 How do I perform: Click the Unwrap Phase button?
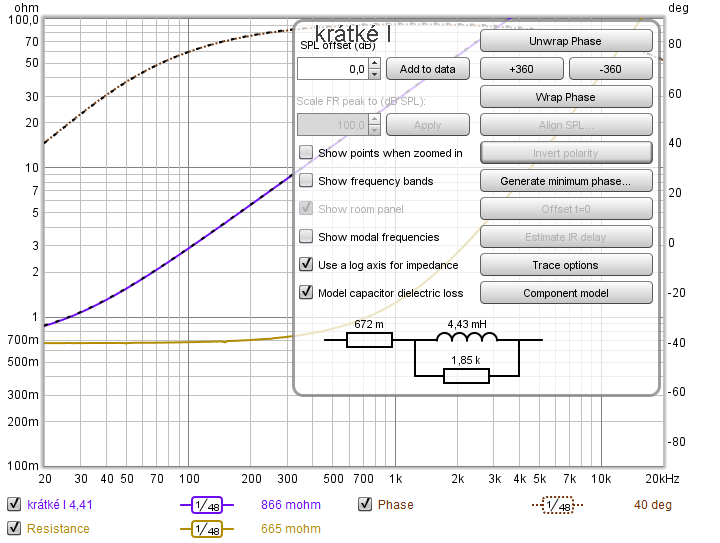click(x=566, y=41)
